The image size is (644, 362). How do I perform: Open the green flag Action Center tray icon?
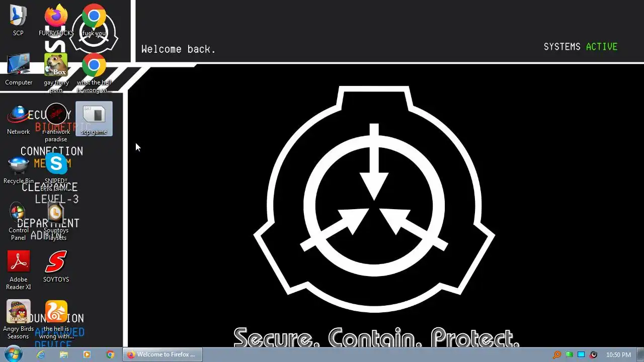tap(569, 354)
